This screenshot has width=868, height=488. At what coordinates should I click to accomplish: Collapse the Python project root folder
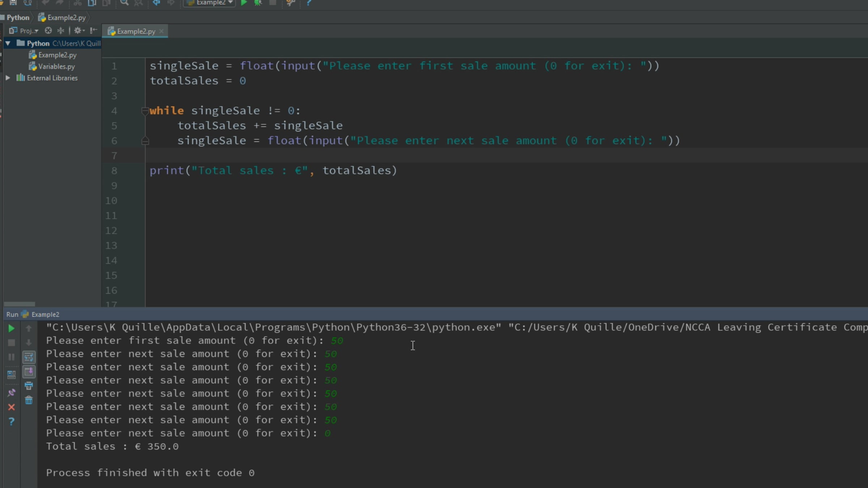click(8, 43)
